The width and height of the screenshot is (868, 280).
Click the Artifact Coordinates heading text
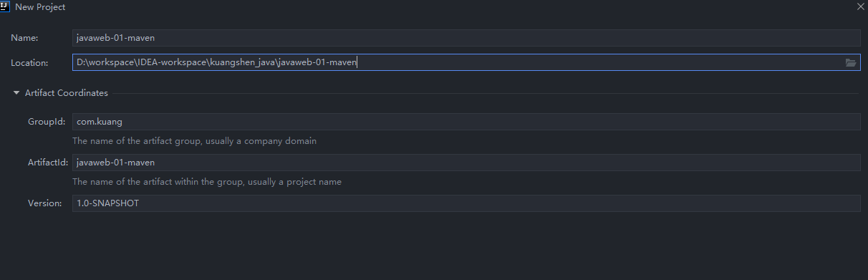click(67, 93)
